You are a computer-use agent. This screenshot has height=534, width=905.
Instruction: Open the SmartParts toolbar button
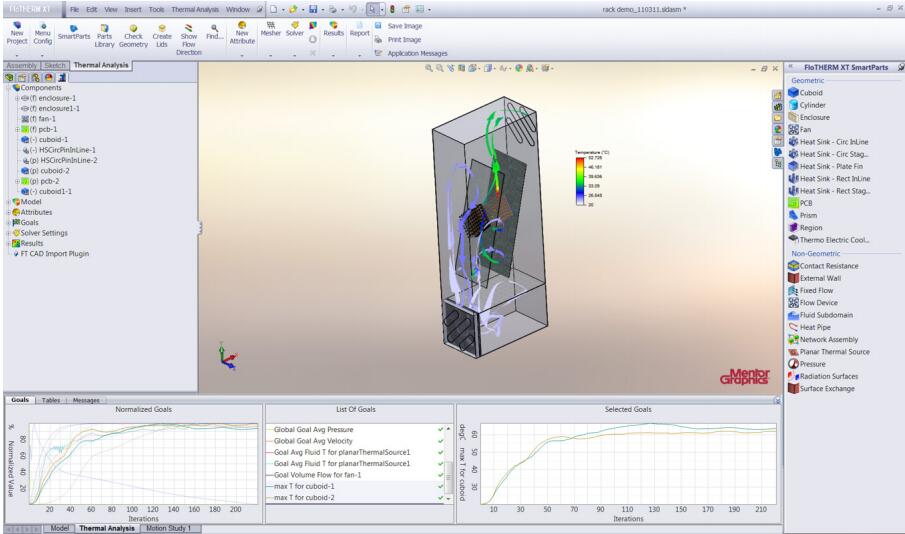pyautogui.click(x=74, y=32)
